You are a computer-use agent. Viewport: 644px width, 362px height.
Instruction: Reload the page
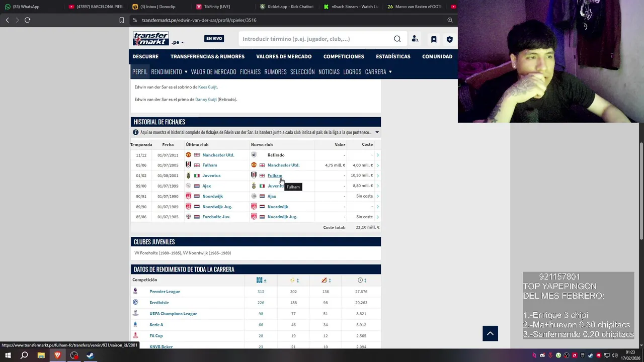point(28,20)
